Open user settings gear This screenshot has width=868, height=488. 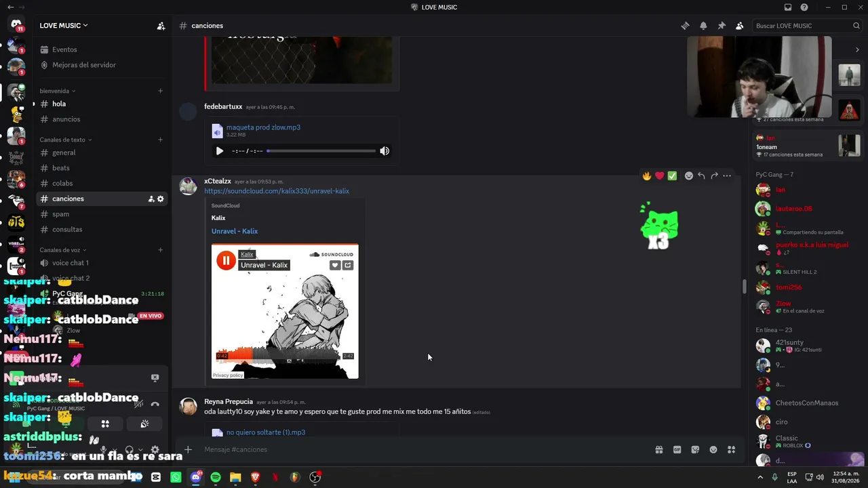pyautogui.click(x=155, y=449)
